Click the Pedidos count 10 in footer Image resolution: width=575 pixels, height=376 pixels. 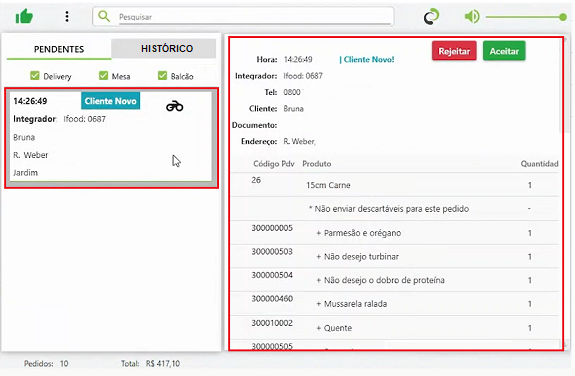point(64,364)
